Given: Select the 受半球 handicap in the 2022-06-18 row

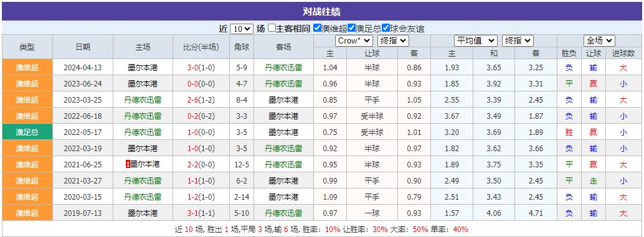Looking at the screenshot, I should pos(372,116).
